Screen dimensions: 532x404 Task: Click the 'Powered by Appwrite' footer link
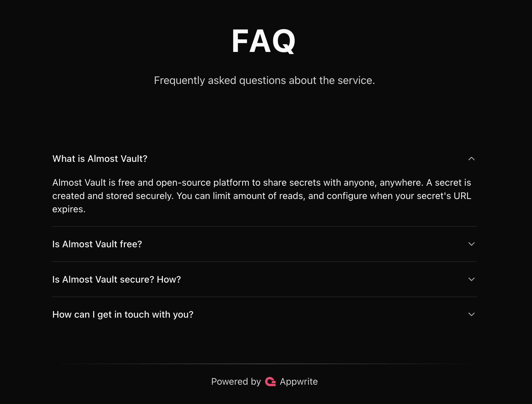click(264, 381)
